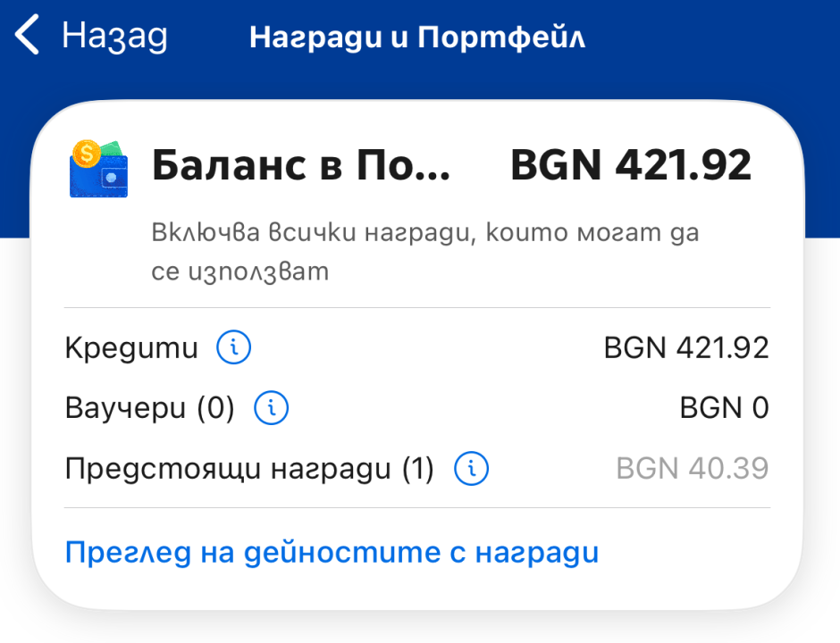840x643 pixels.
Task: Open the info icon next to Кредити
Action: [x=234, y=347]
